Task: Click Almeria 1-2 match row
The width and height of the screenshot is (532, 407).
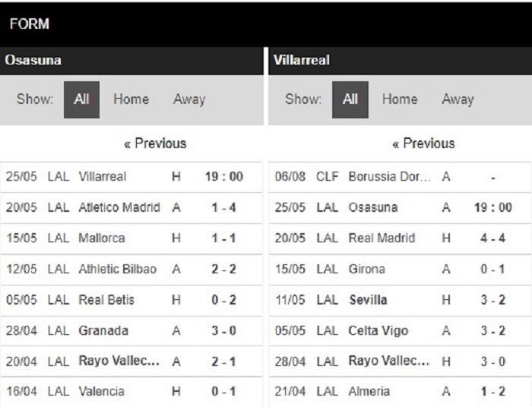Action: [x=369, y=392]
